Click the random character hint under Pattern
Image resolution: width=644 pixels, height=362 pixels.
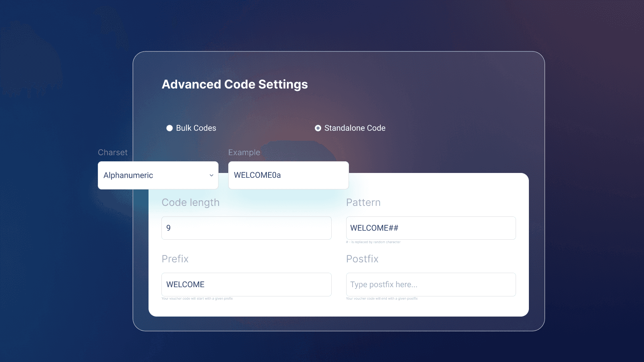(x=374, y=242)
